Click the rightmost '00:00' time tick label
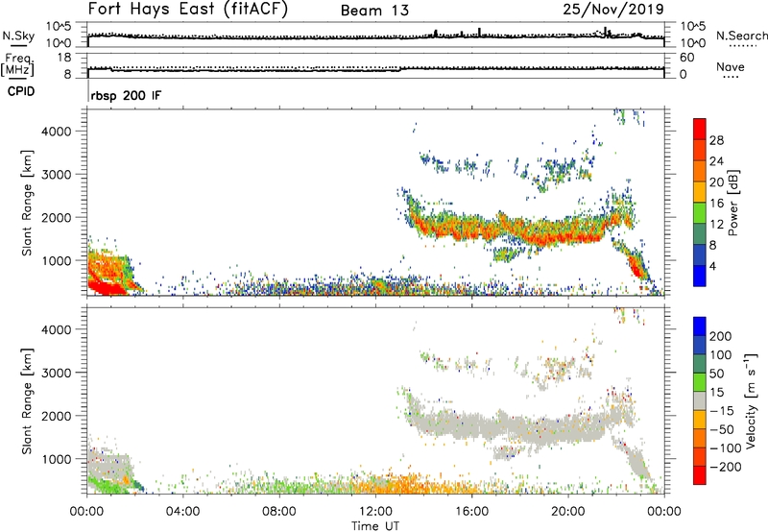Viewport: 768px width, 532px height. point(663,511)
